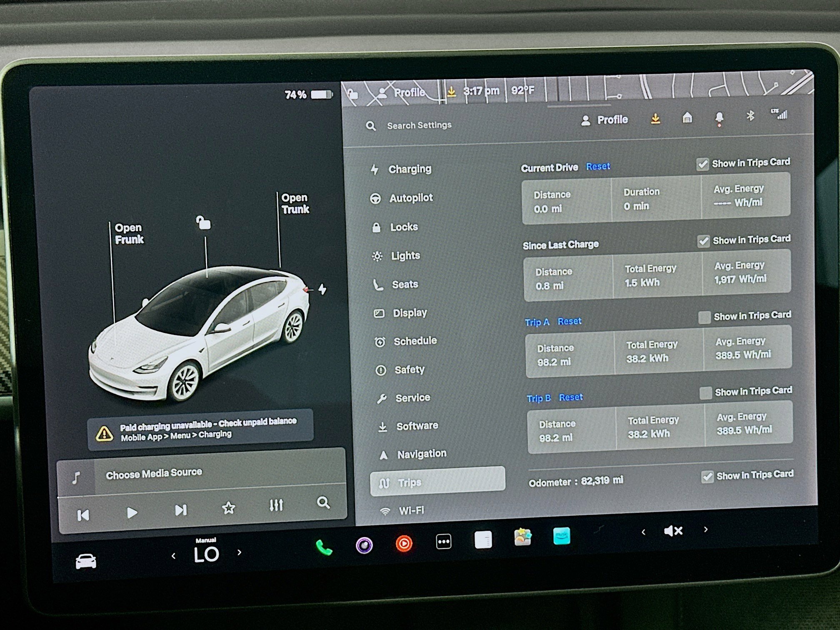Screen dimensions: 840x630
Task: Click the software download icon in settings header
Action: point(655,119)
